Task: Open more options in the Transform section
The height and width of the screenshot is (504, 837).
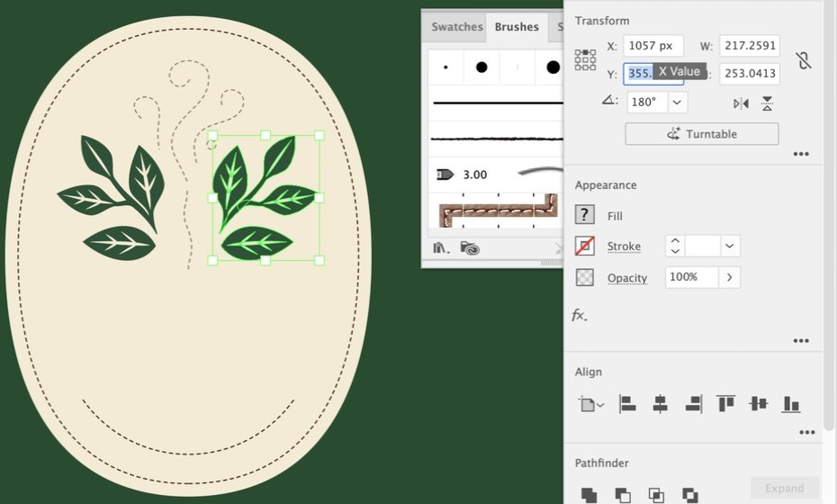Action: tap(801, 154)
